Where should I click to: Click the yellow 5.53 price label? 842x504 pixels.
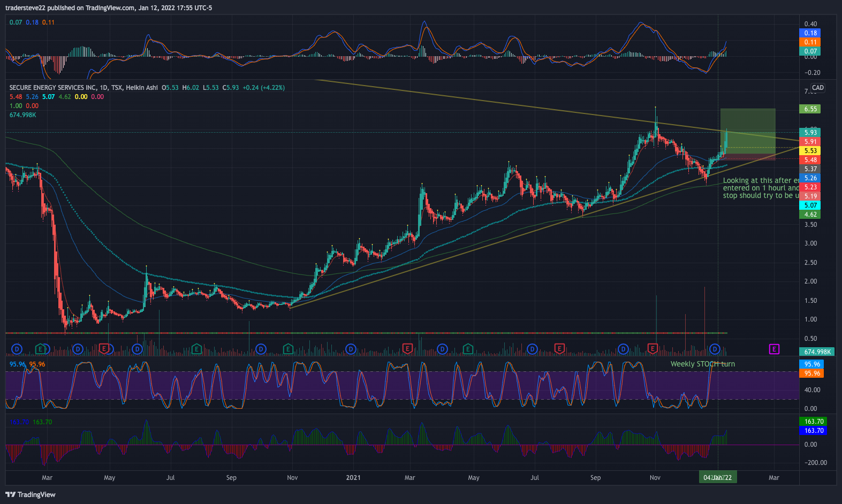pyautogui.click(x=810, y=151)
